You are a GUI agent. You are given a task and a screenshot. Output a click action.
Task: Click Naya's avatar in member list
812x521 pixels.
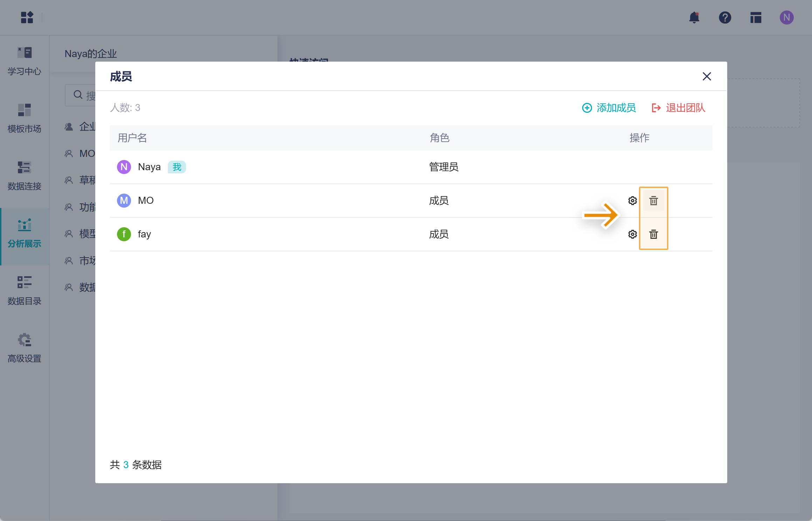coord(124,167)
